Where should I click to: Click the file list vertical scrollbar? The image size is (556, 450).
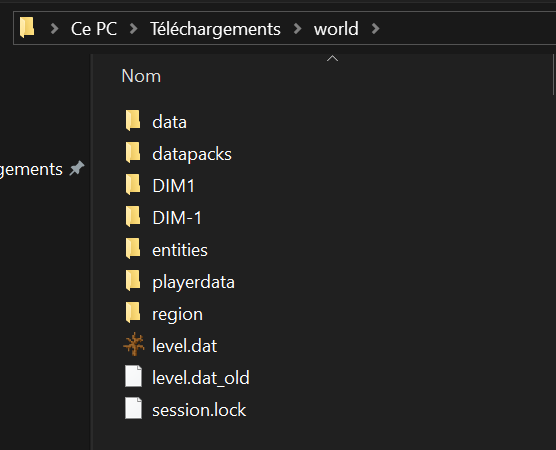point(553,74)
